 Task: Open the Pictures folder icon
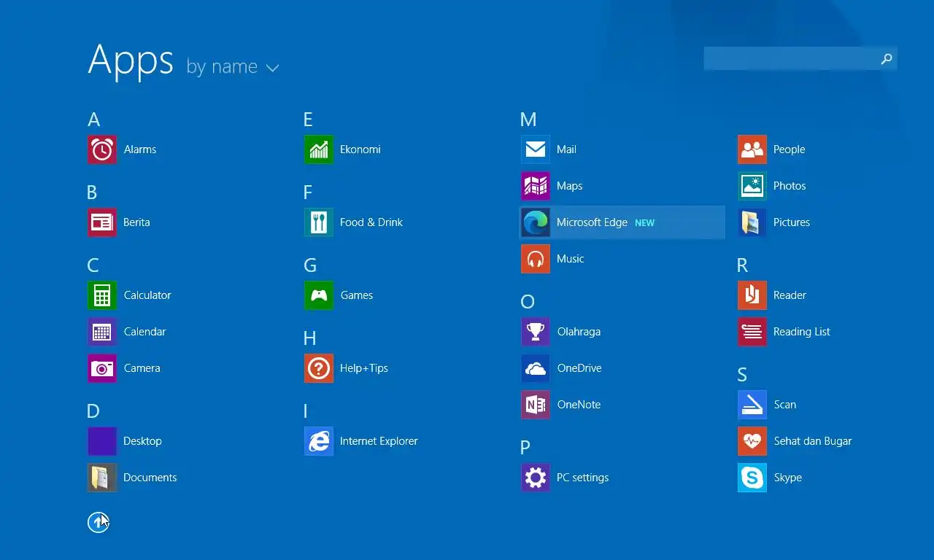[752, 222]
